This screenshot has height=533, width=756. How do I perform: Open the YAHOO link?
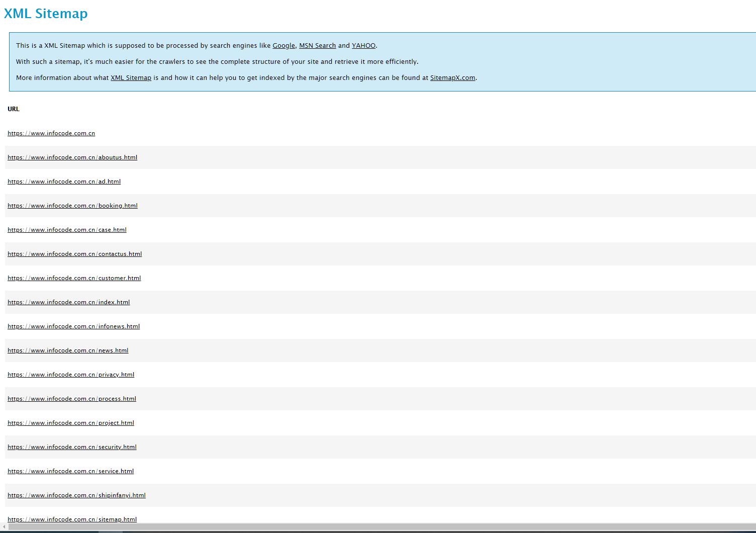pos(363,46)
